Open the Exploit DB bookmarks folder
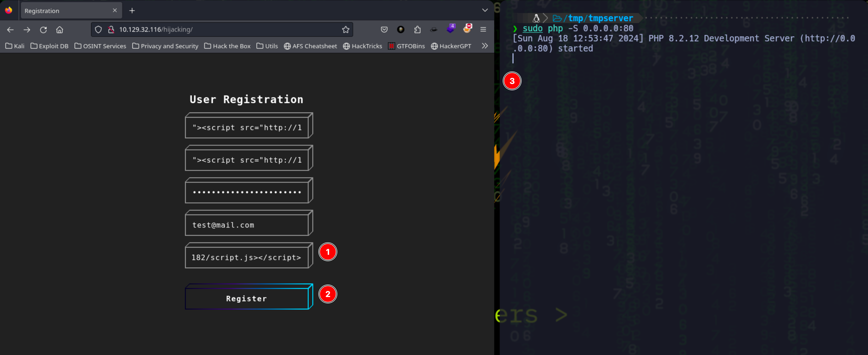The image size is (868, 355). click(x=50, y=46)
